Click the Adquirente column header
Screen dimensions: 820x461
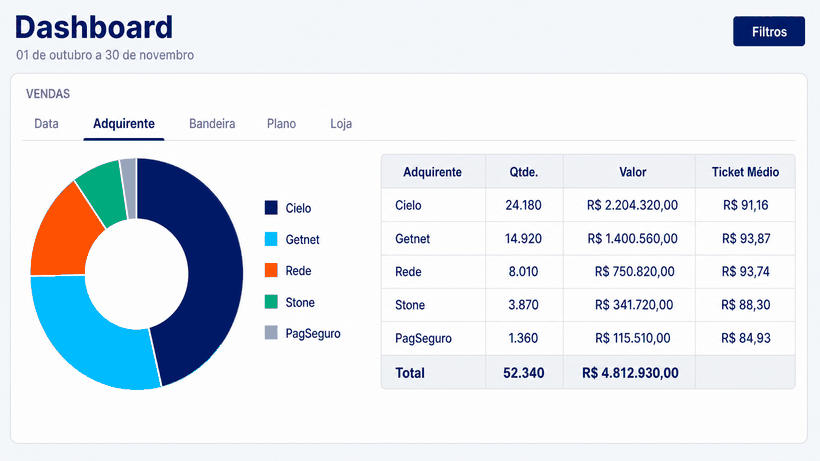pos(432,172)
